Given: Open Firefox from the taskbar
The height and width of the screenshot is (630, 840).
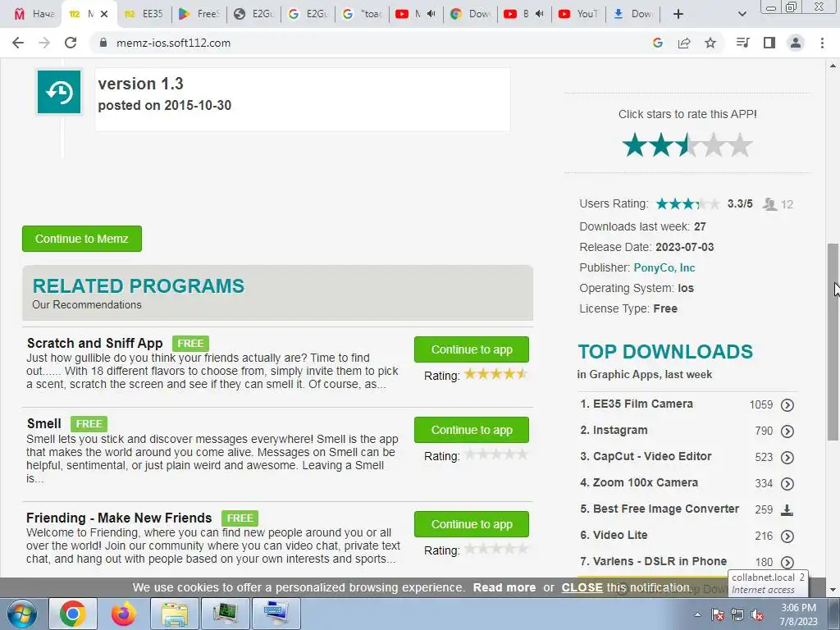Looking at the screenshot, I should pos(124,614).
